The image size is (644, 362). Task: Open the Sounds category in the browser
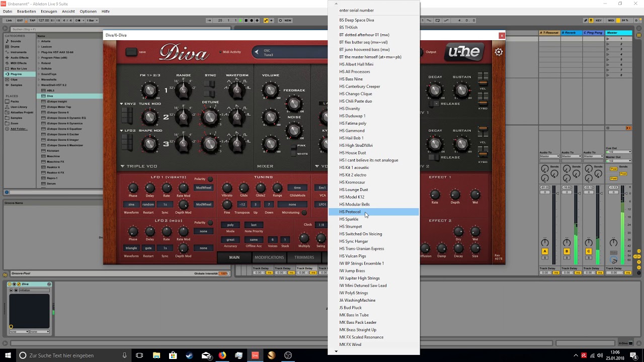[16, 41]
